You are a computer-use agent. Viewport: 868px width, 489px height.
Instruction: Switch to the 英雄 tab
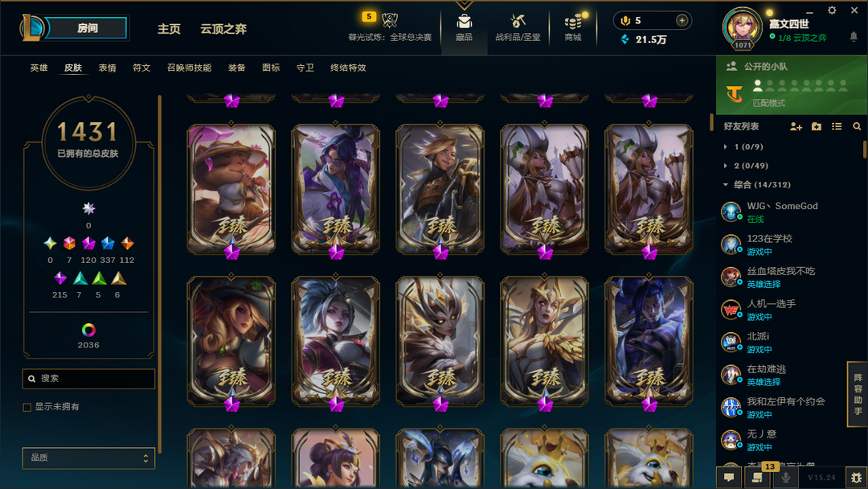(x=39, y=68)
